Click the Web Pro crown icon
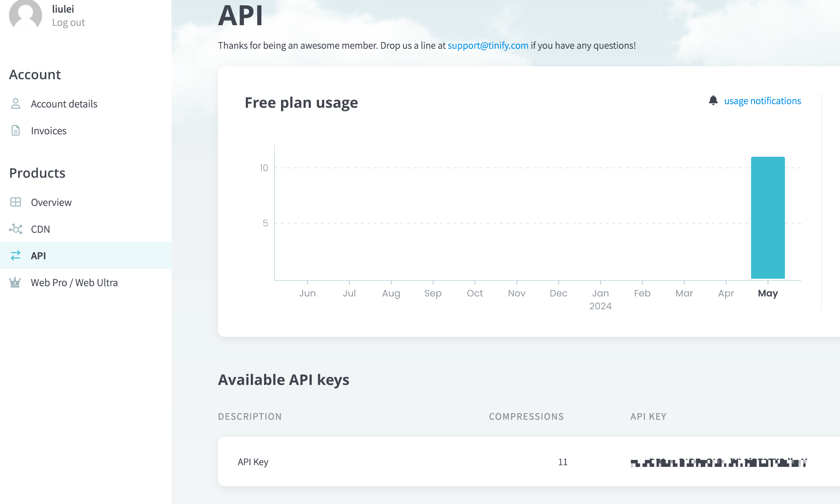 pos(15,282)
